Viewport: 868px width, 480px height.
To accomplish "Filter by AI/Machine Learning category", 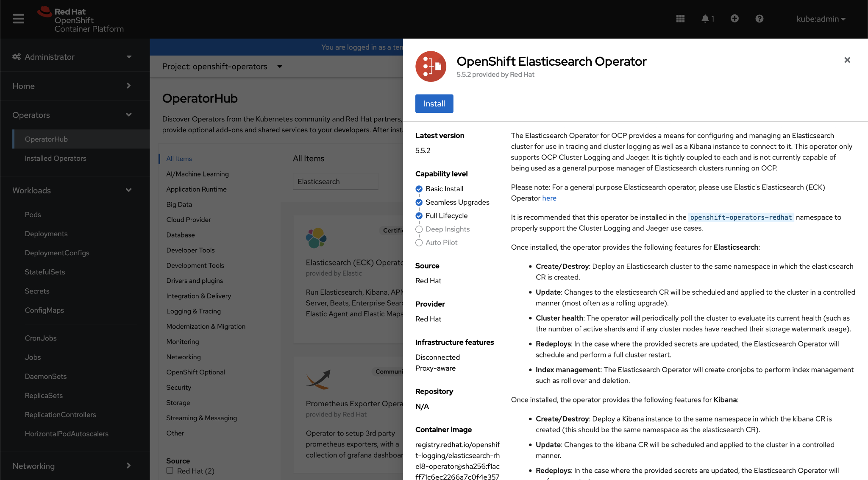I will (x=198, y=174).
